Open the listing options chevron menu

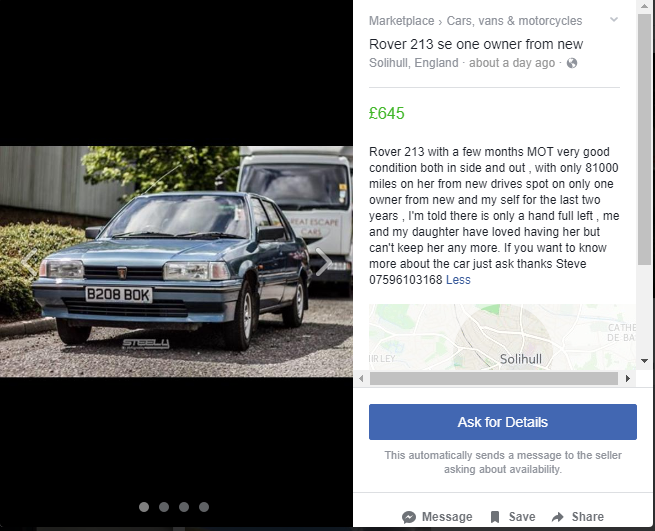click(x=614, y=19)
